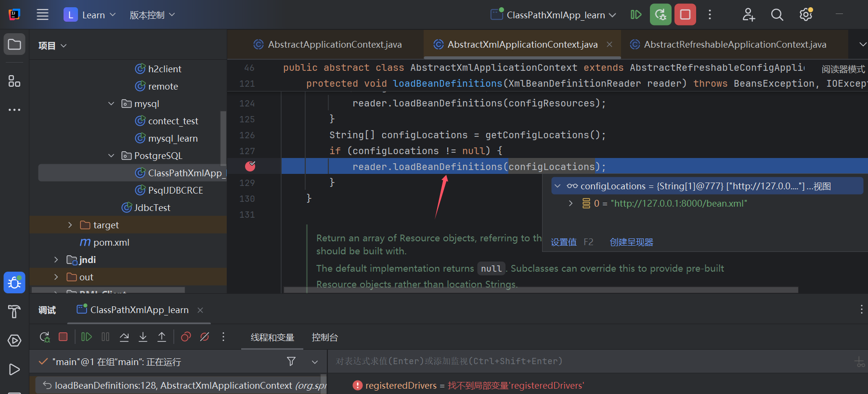Step out in debug toolbar
The image size is (868, 394).
[162, 337]
